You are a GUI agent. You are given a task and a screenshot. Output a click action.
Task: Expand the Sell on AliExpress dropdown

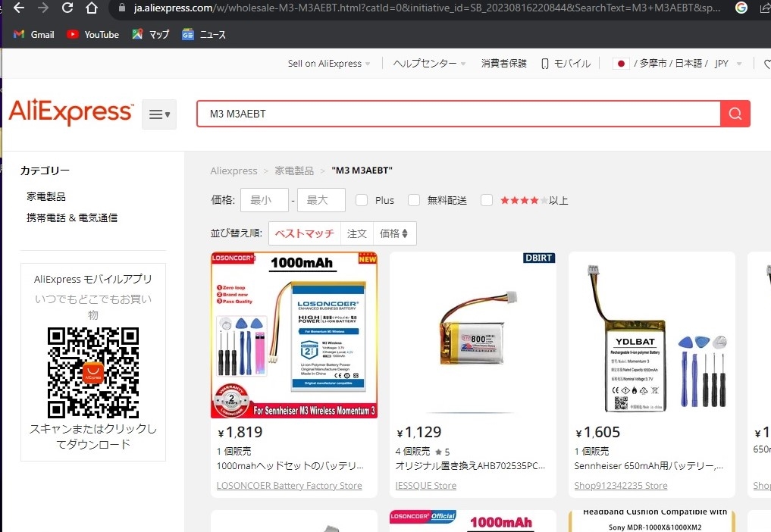click(x=329, y=64)
